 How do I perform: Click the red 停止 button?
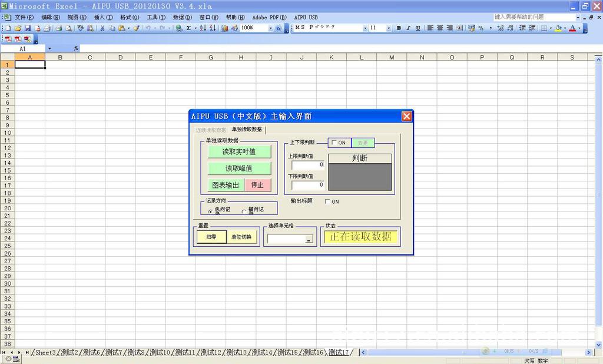click(258, 185)
